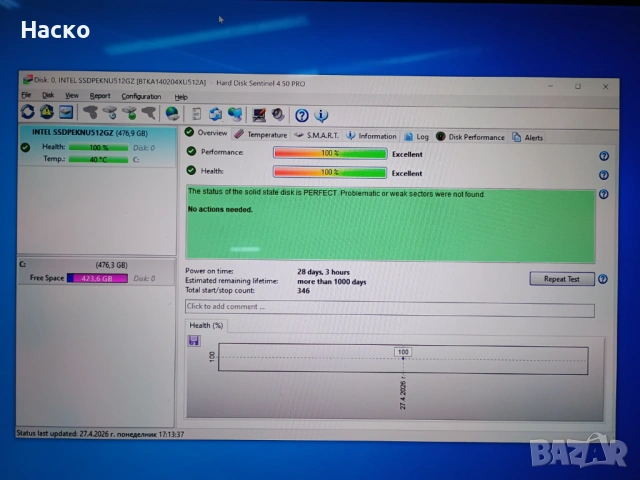
Task: Go to the Alerts tab
Action: (528, 136)
